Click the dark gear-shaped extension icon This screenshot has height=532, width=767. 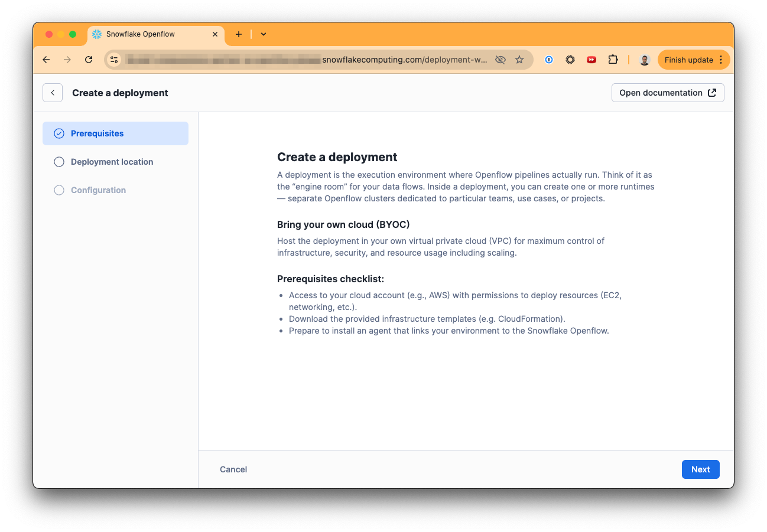[x=570, y=60]
